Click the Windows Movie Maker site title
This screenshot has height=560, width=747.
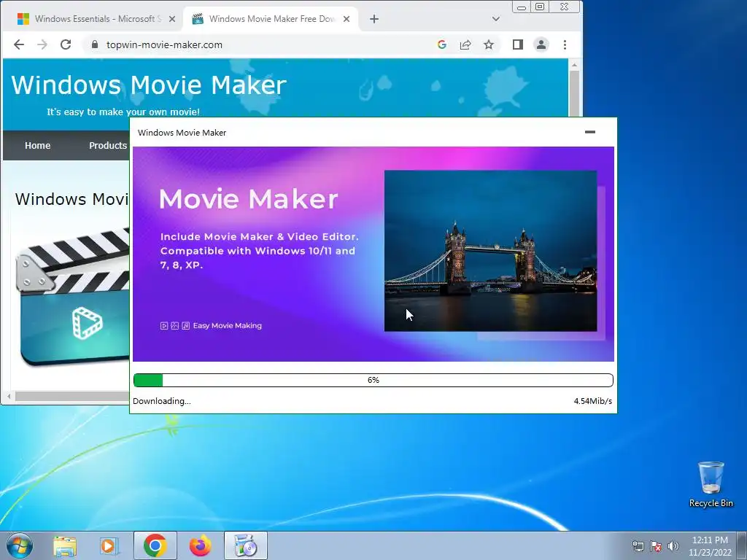(x=149, y=85)
